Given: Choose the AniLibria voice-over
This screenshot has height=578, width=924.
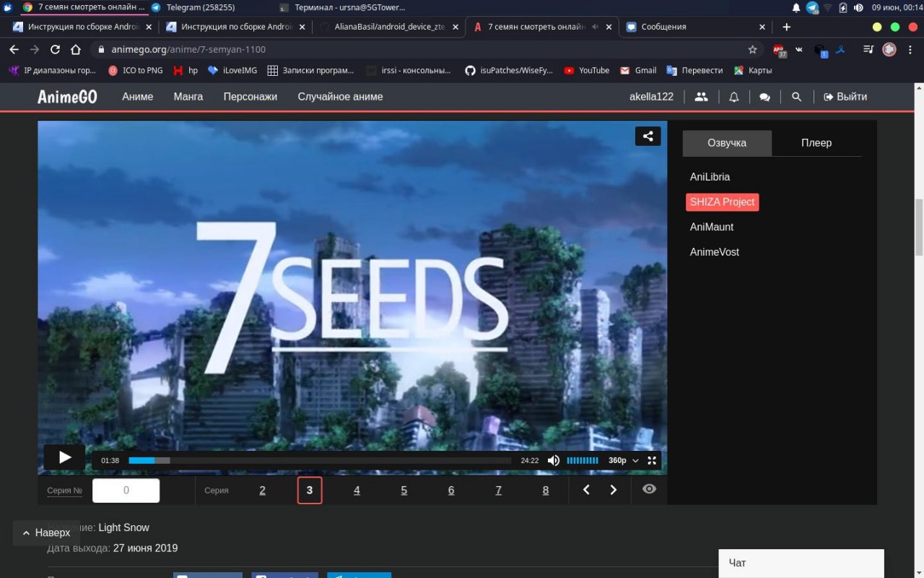Looking at the screenshot, I should click(x=710, y=177).
